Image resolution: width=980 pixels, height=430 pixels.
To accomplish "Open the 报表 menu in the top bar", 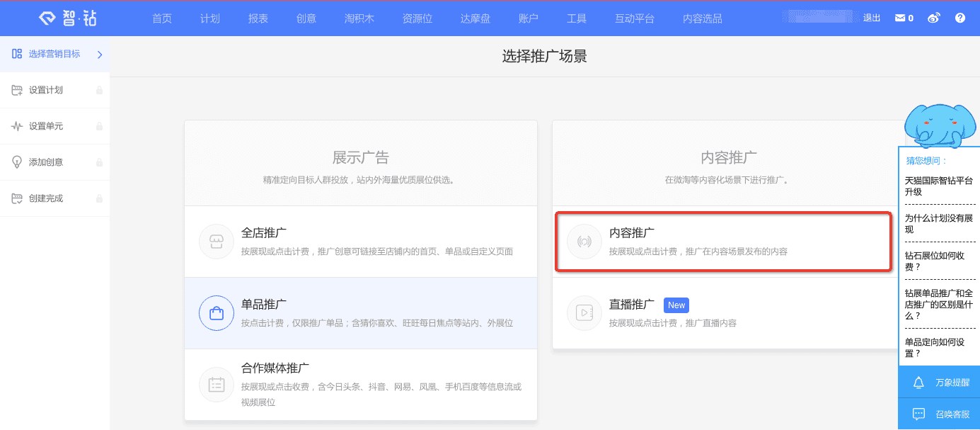I will coord(258,18).
